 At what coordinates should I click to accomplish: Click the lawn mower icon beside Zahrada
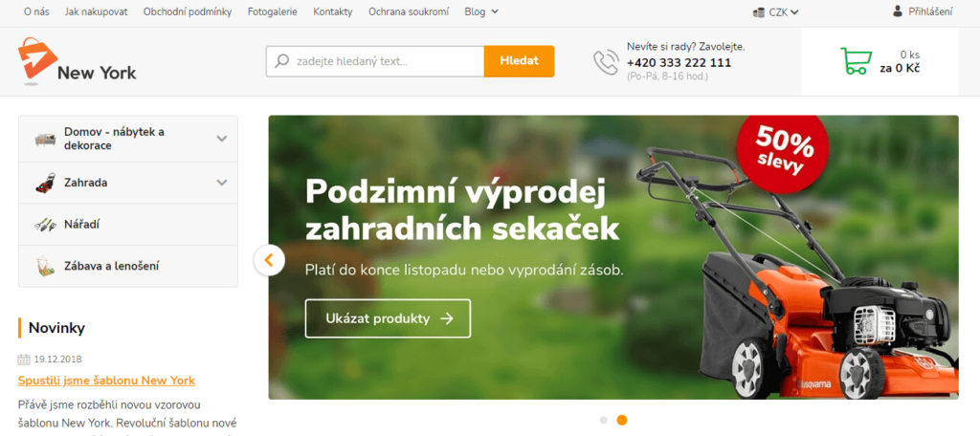coord(46,183)
